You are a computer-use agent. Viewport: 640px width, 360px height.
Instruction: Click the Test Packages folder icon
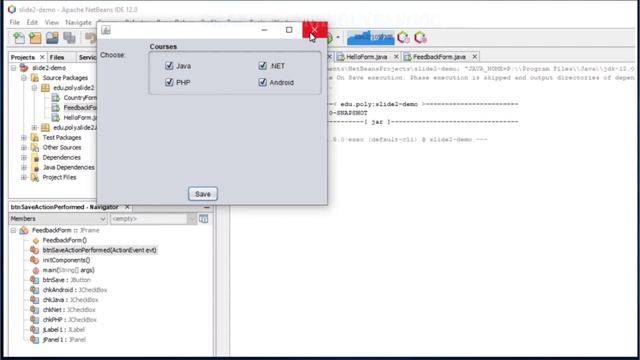[35, 138]
